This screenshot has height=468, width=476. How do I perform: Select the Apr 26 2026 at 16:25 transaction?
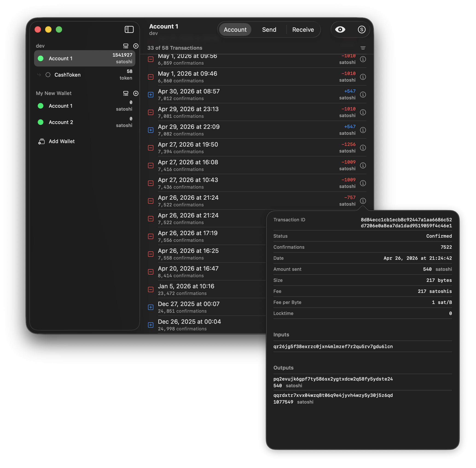tap(206, 254)
